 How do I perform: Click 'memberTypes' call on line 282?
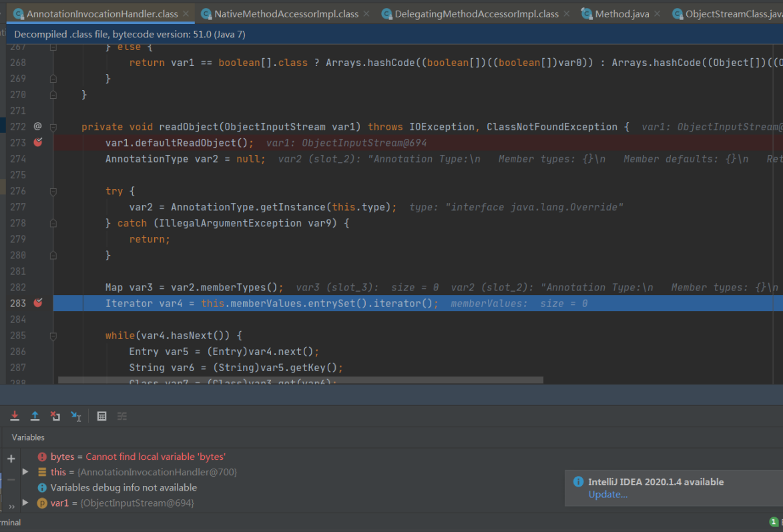[233, 287]
